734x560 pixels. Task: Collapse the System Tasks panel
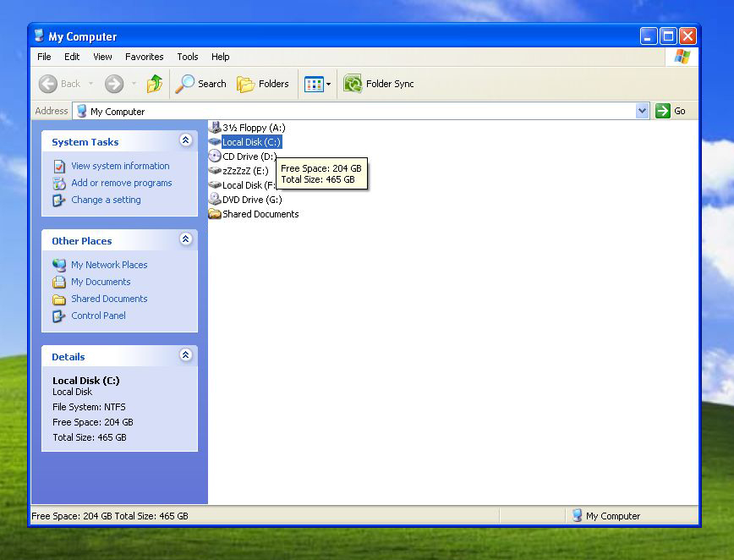point(185,140)
